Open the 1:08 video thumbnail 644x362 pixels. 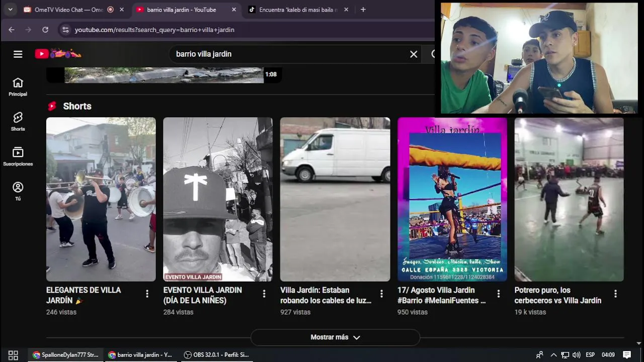(x=163, y=75)
